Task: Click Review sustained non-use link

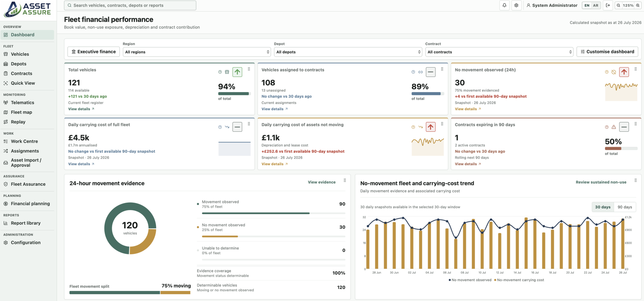Action: pyautogui.click(x=601, y=182)
